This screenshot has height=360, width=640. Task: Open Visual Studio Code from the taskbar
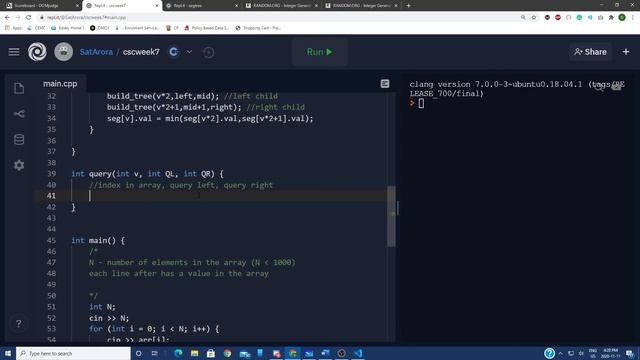click(358, 353)
